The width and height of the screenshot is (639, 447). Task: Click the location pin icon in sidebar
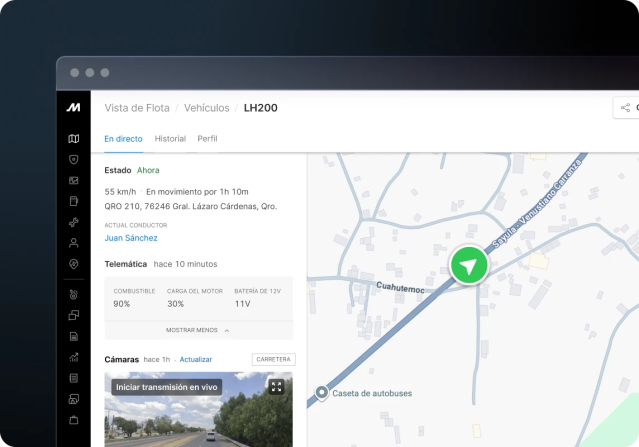pos(73,264)
